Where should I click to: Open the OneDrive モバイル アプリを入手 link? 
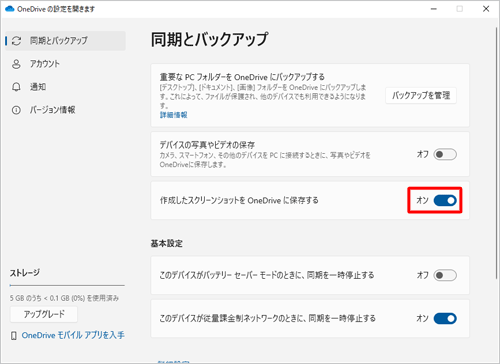point(73,335)
